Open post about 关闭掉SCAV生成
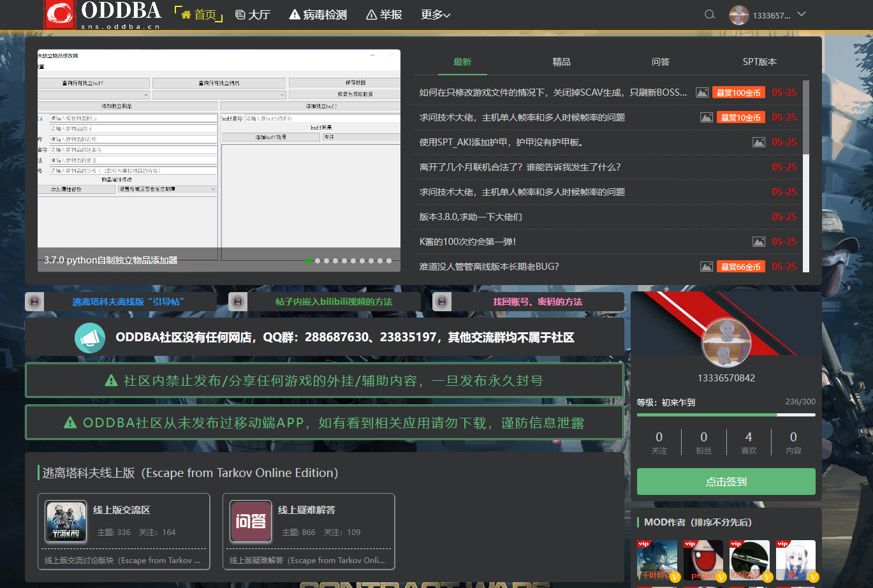Viewport: 873px width, 588px height. 553,92
